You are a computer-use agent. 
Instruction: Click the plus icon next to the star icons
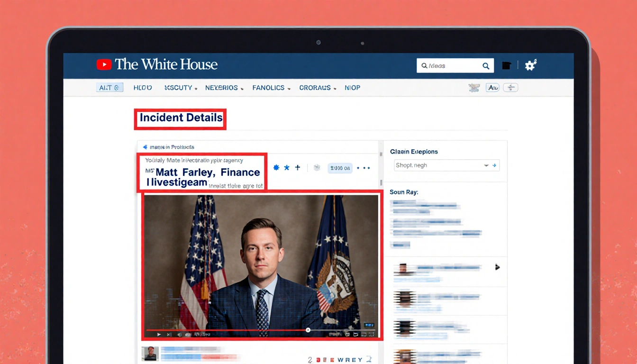(297, 167)
